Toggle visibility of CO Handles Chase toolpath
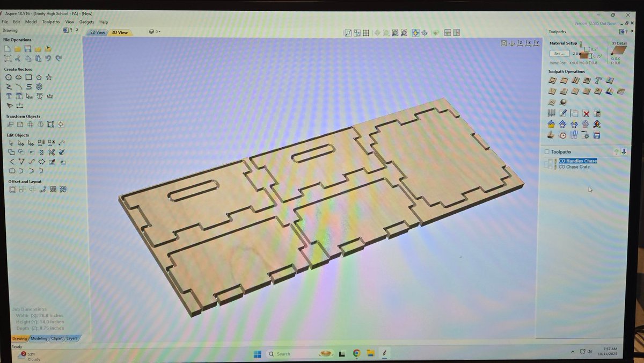 (549, 161)
